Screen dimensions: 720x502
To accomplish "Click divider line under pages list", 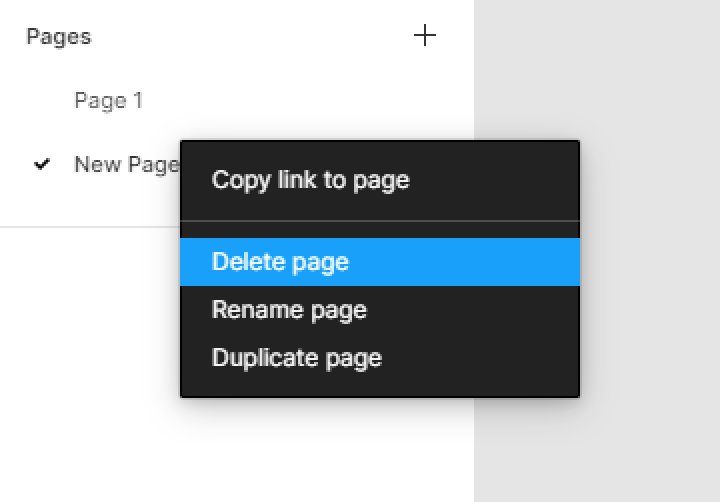I will coord(90,227).
